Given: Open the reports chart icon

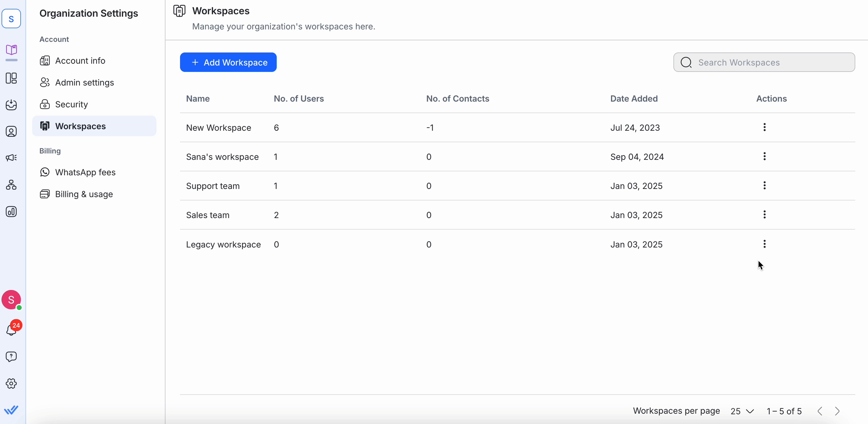Looking at the screenshot, I should (11, 211).
